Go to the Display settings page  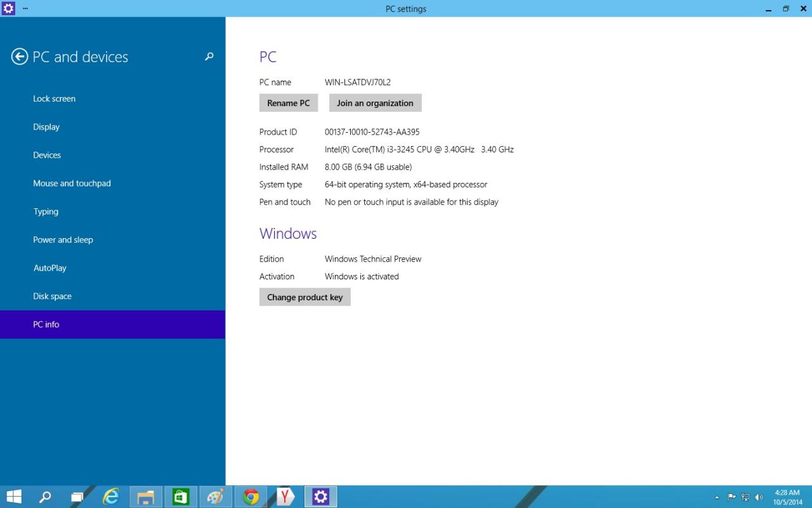click(x=46, y=127)
